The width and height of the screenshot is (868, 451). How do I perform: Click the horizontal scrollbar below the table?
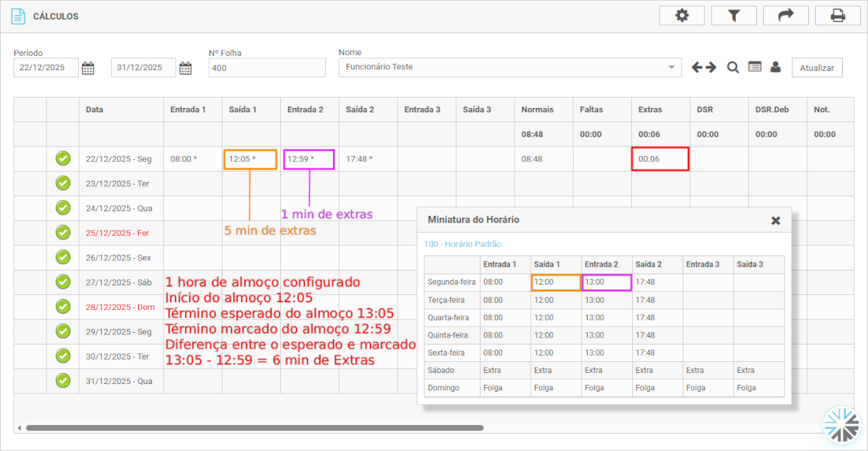(x=254, y=428)
